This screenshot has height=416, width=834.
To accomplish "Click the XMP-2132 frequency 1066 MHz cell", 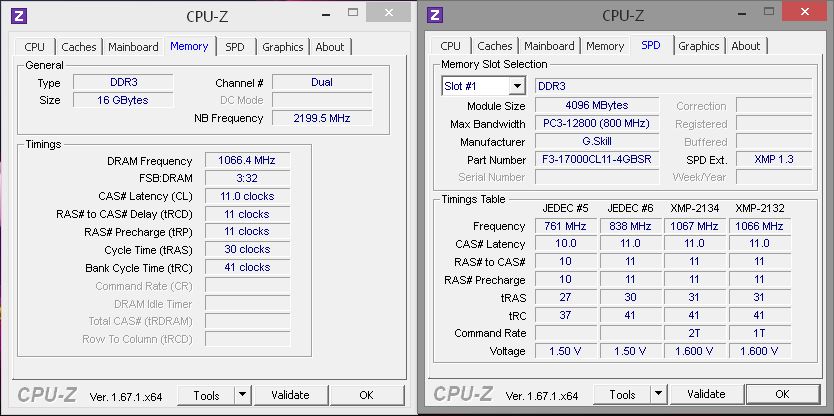I will click(760, 226).
